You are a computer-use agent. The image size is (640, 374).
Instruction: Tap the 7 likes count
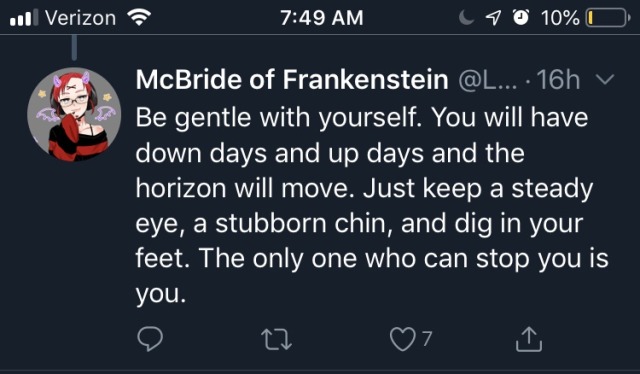pos(427,338)
